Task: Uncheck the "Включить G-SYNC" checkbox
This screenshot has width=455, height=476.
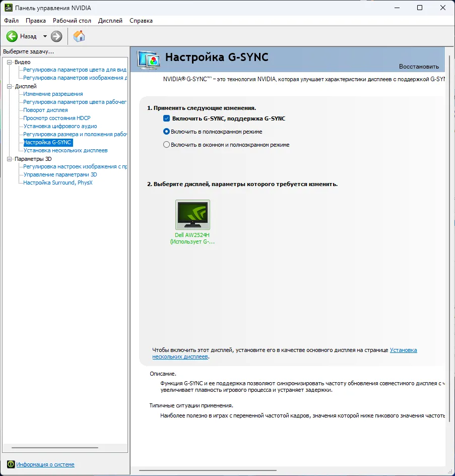Action: [x=166, y=118]
